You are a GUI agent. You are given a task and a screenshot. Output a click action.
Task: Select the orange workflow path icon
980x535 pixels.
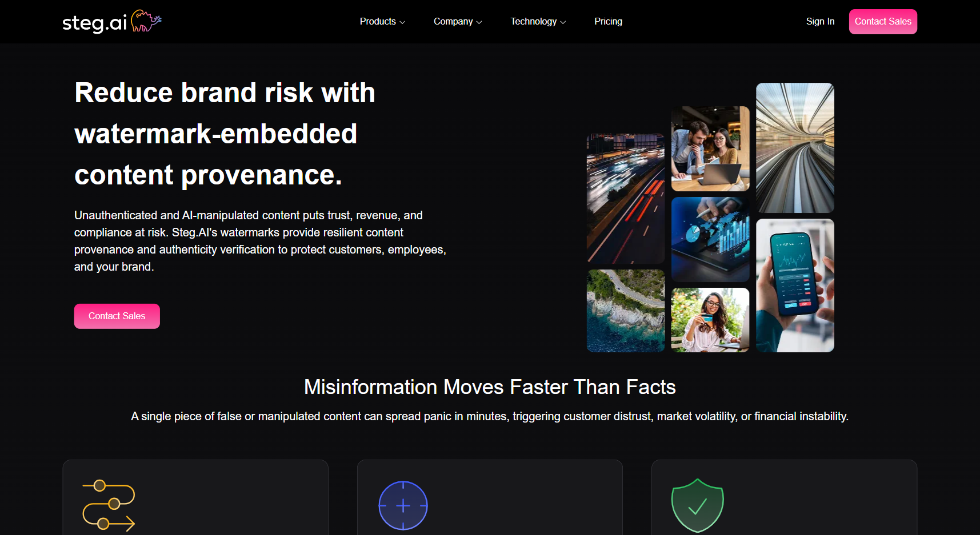coord(109,505)
